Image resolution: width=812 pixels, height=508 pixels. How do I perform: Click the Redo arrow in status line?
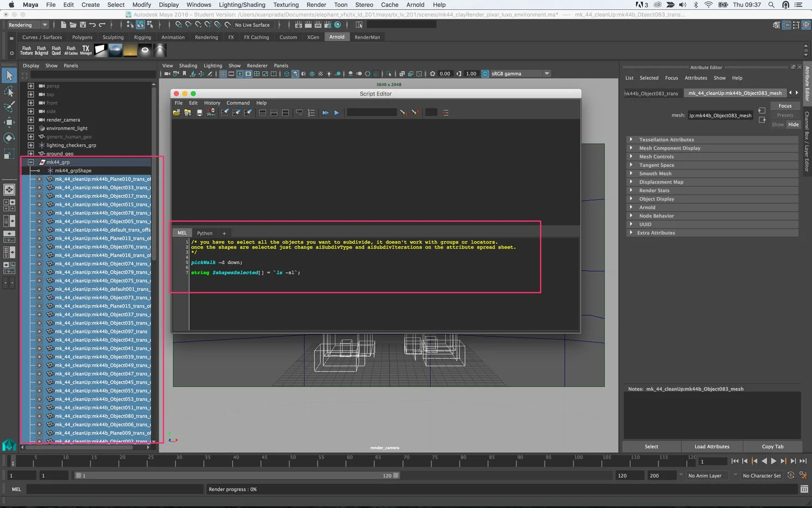point(102,25)
